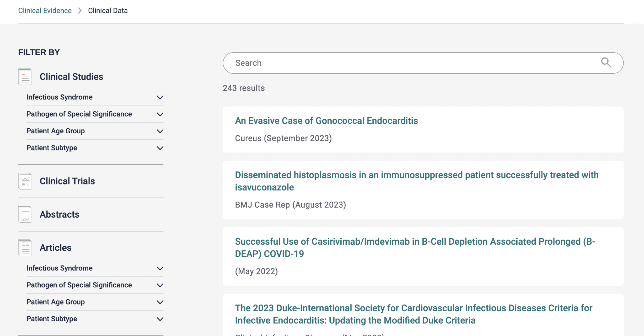644x336 pixels.
Task: Click the breadcrumb separator arrow icon
Action: click(x=80, y=10)
